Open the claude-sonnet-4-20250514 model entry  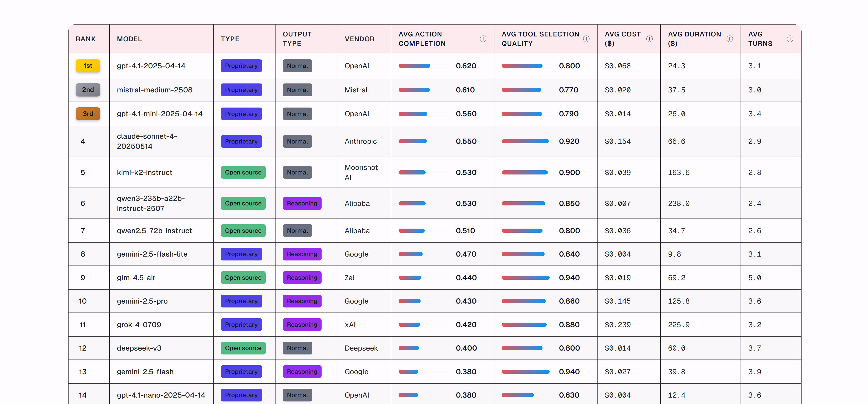(146, 141)
